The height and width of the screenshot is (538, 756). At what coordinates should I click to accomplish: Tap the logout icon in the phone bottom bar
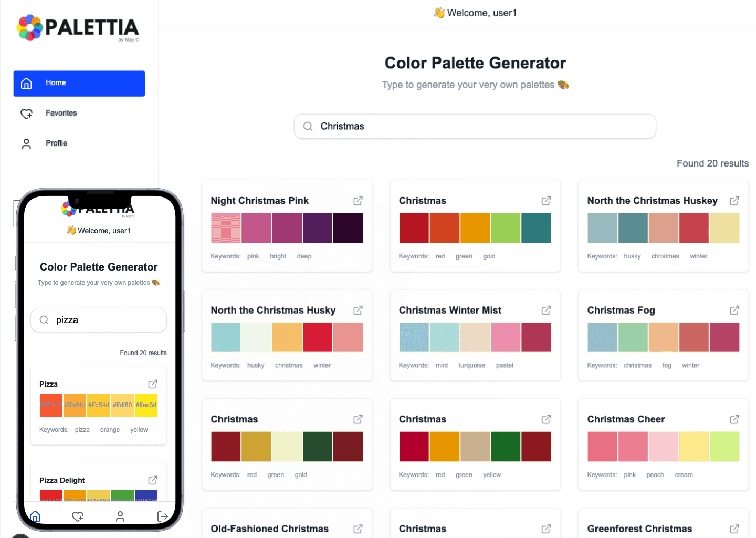(x=163, y=516)
